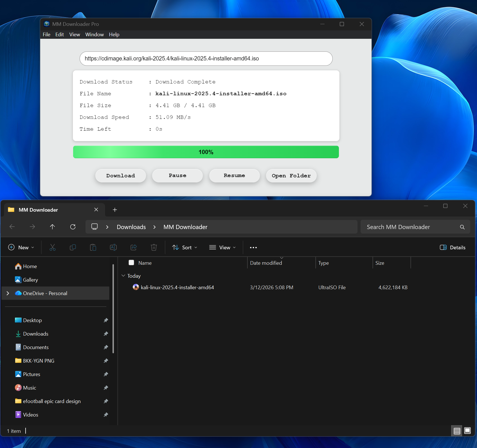
Task: Refresh the MM Downloader folder view
Action: (73, 227)
